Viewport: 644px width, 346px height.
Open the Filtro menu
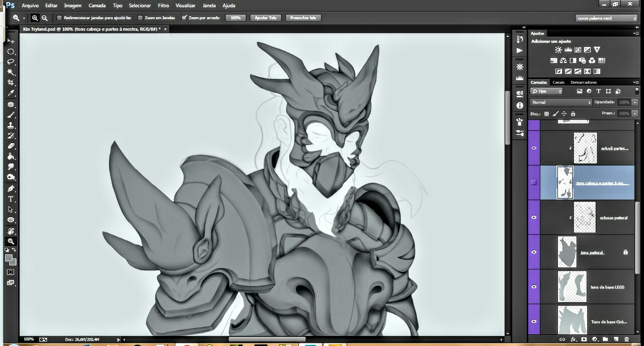[x=164, y=6]
